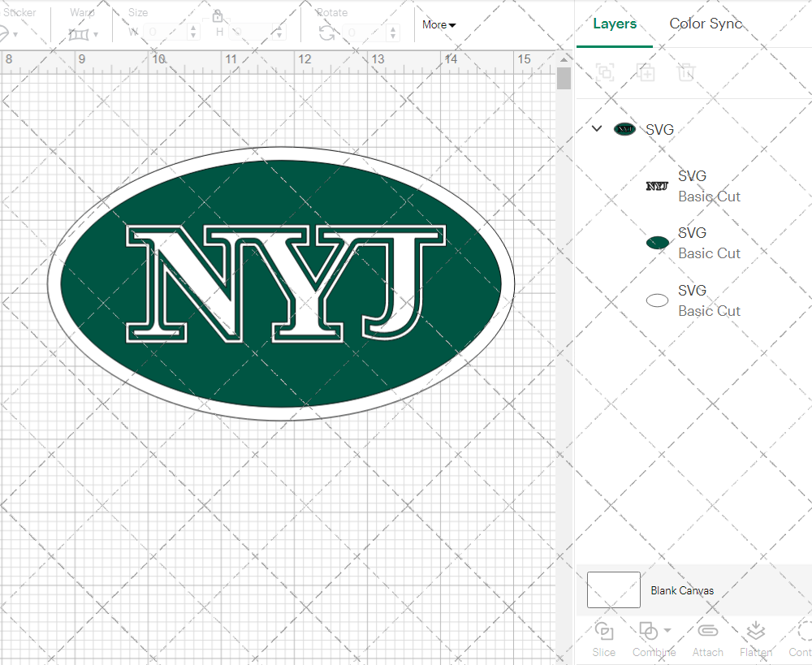Click the Warp tool icon
Viewport: 812px width, 665px height.
coord(79,34)
